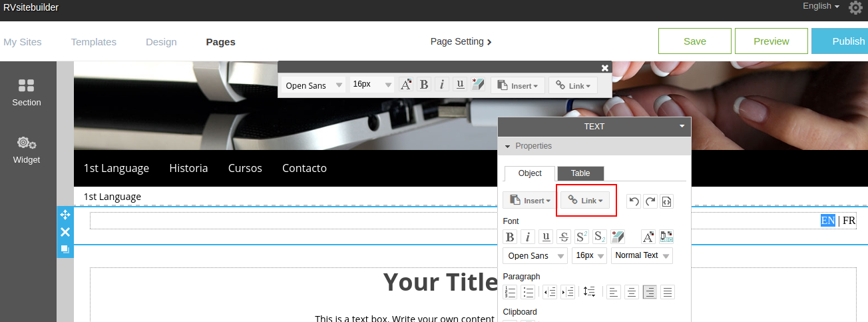This screenshot has height=322, width=868.
Task: Delete the selected block with X handle
Action: coord(65,232)
